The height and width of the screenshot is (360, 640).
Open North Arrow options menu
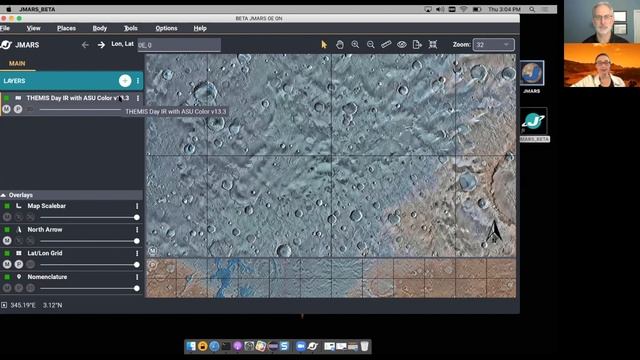click(137, 230)
